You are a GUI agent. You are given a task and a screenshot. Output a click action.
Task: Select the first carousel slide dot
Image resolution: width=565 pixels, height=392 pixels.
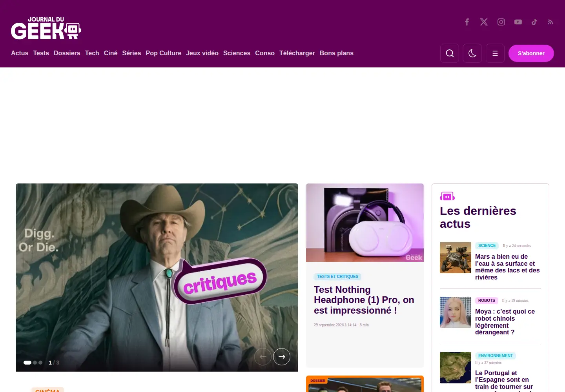[27, 363]
